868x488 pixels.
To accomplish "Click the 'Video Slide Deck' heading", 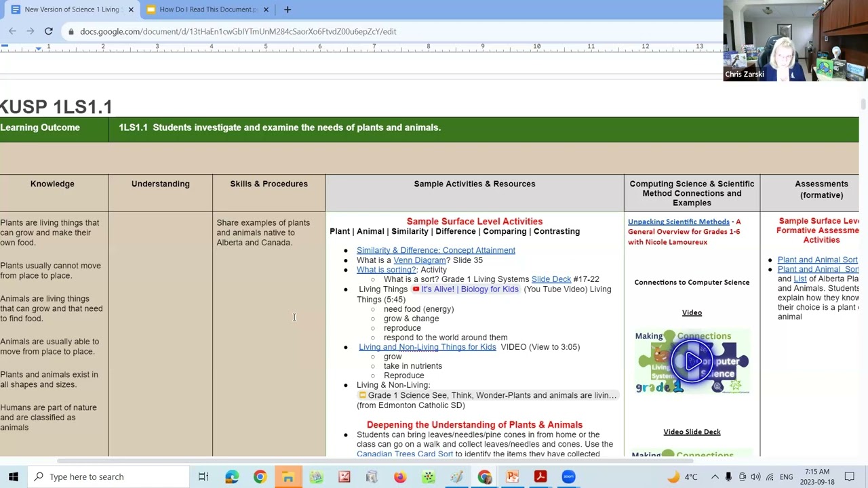I will pos(692,432).
